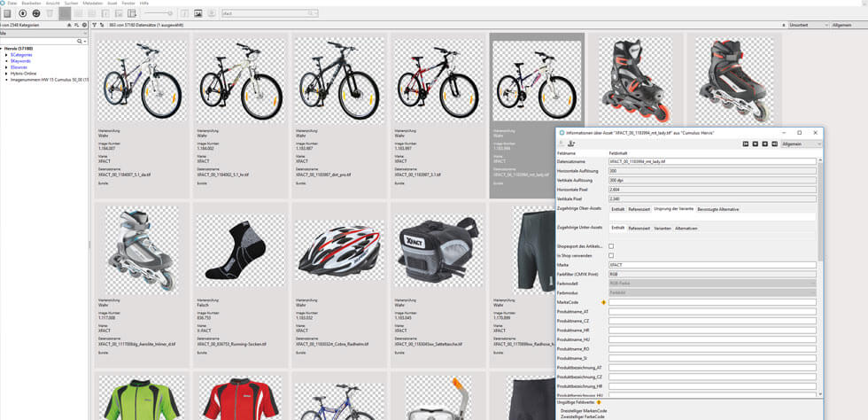The image size is (868, 420).
Task: Select the Varianten tab under Unter-Assets
Action: [663, 228]
